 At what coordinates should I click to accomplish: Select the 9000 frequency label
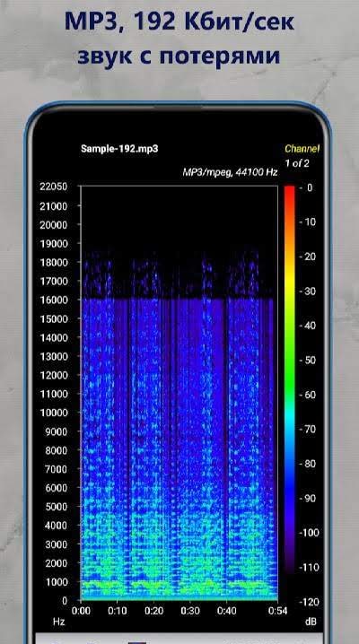tap(56, 432)
